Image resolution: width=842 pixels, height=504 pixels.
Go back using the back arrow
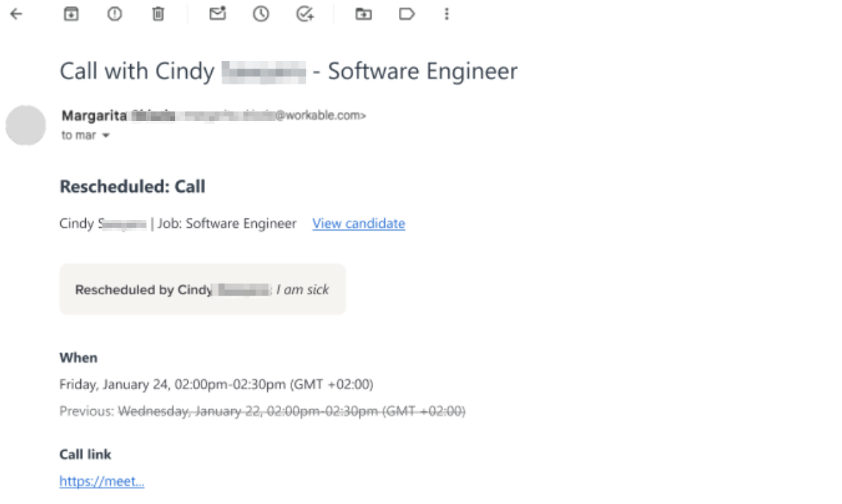coord(16,14)
